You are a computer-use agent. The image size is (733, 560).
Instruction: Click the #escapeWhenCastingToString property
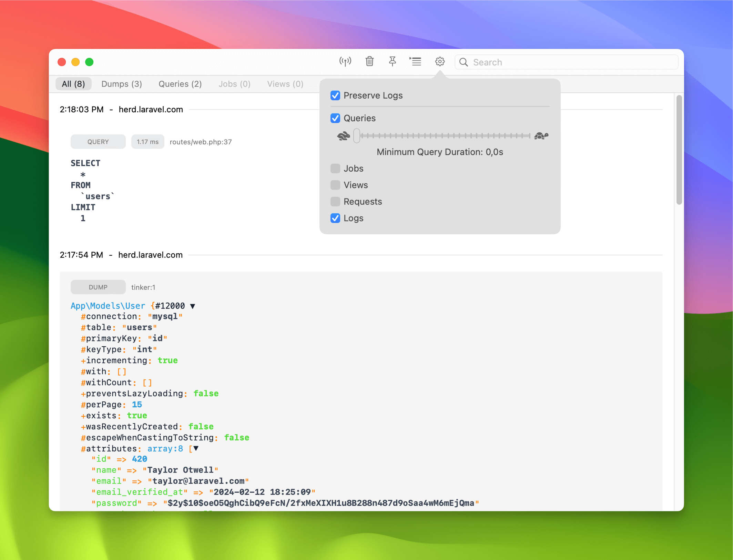(149, 438)
